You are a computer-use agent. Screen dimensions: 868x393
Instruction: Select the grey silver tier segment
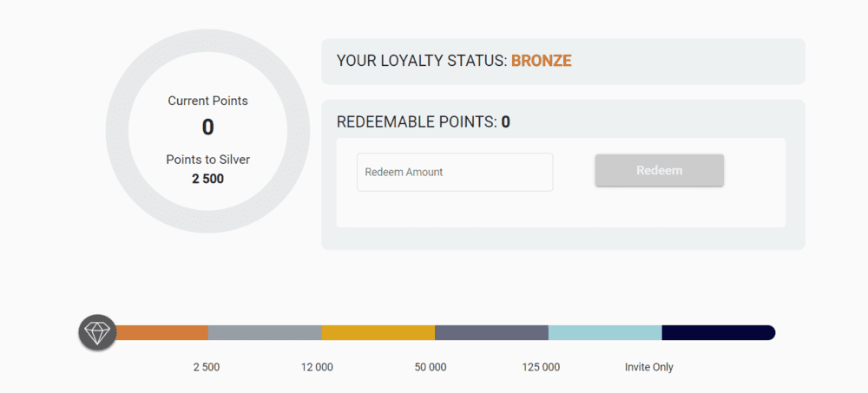tap(265, 332)
